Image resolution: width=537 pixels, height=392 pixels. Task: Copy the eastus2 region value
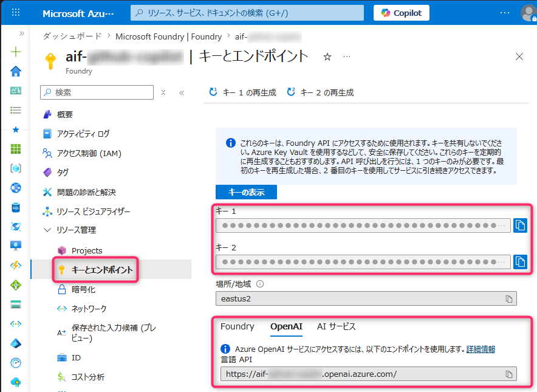click(x=509, y=299)
